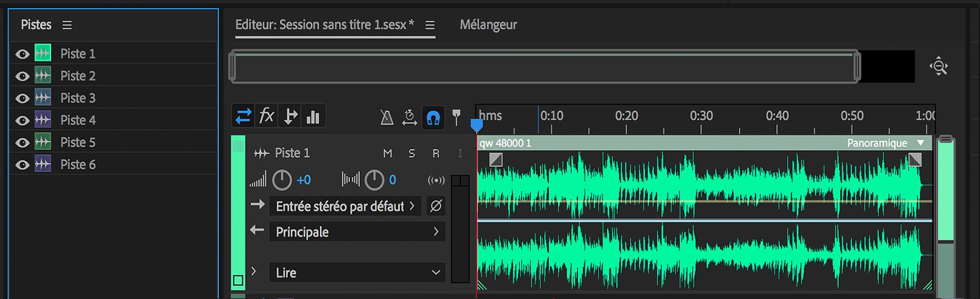Viewport: 980px width, 299px height.
Task: Toggle visibility eye for Piste 5
Action: (x=22, y=143)
